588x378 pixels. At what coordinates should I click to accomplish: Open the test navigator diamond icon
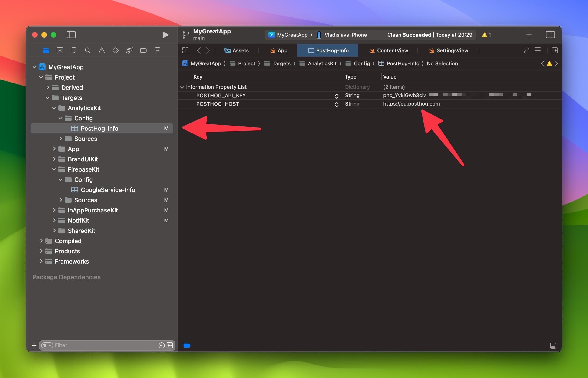tap(116, 51)
